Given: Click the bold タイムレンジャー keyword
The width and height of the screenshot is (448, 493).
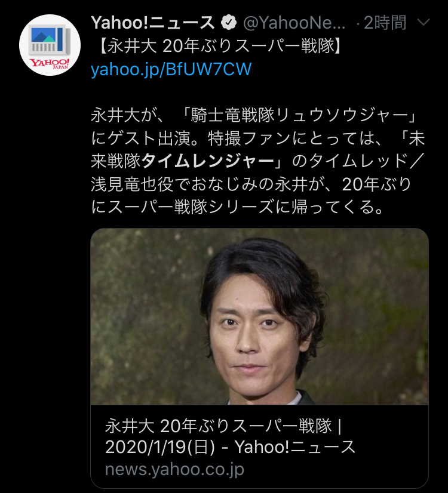Looking at the screenshot, I should (208, 161).
